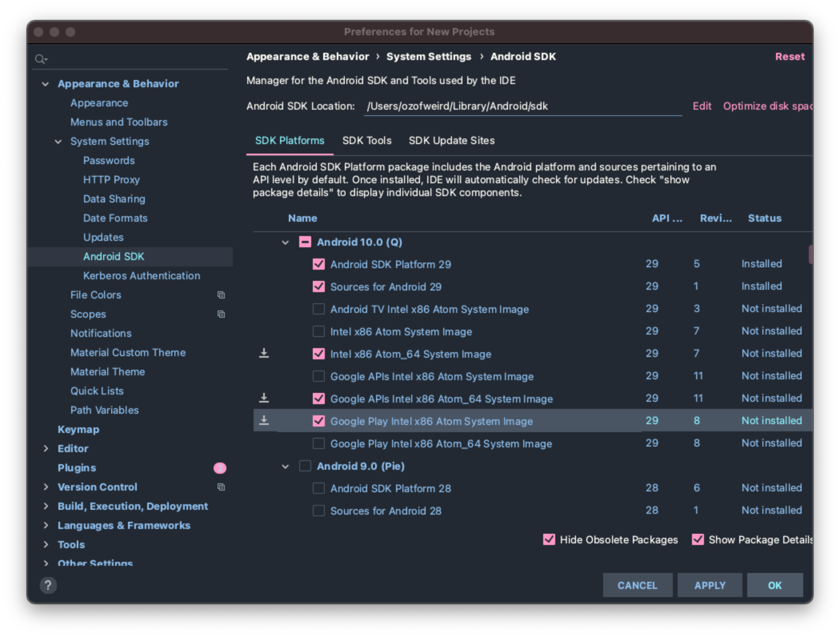Confirm with the OK button
Viewport: 840px width, 637px height.
[775, 585]
